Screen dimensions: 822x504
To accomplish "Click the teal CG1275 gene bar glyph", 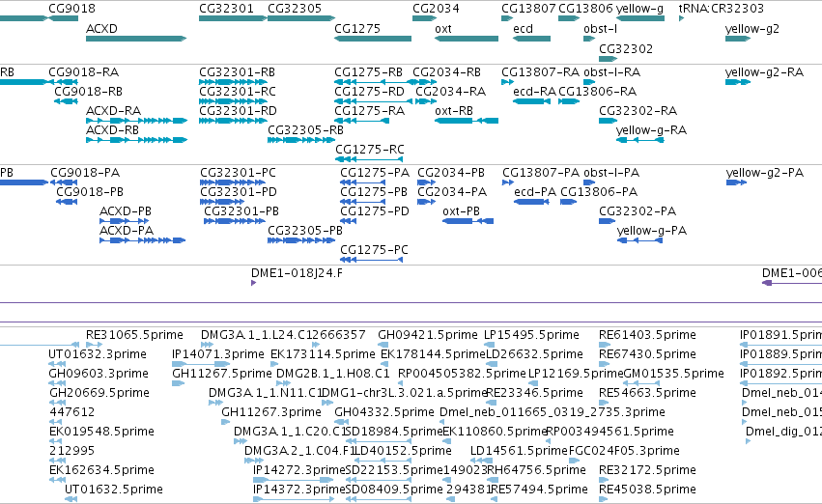I will [x=373, y=39].
